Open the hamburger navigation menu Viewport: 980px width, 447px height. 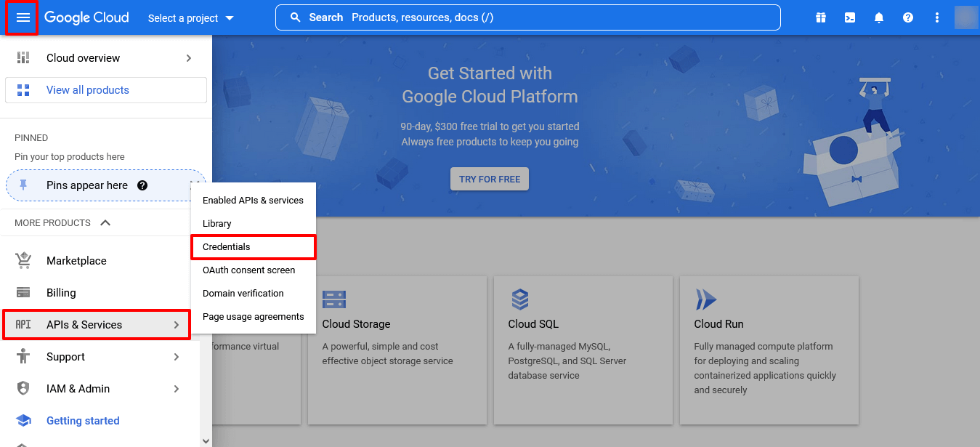tap(23, 17)
